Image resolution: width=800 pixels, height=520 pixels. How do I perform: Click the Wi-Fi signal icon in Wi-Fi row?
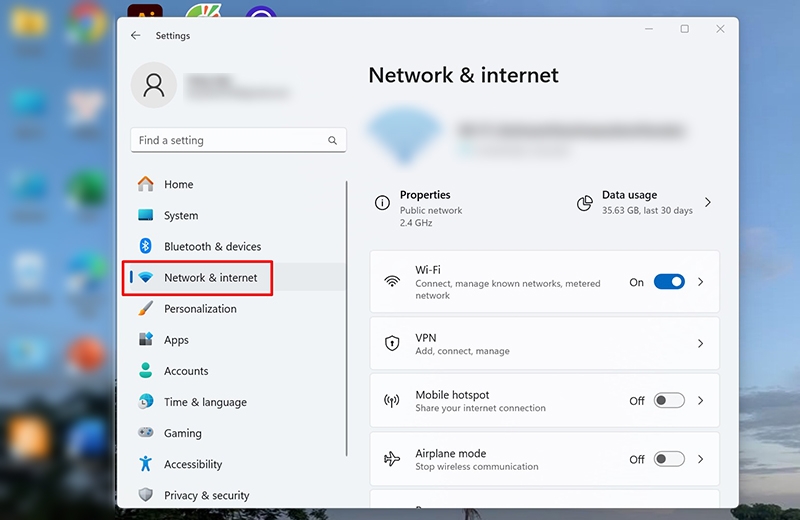click(392, 281)
